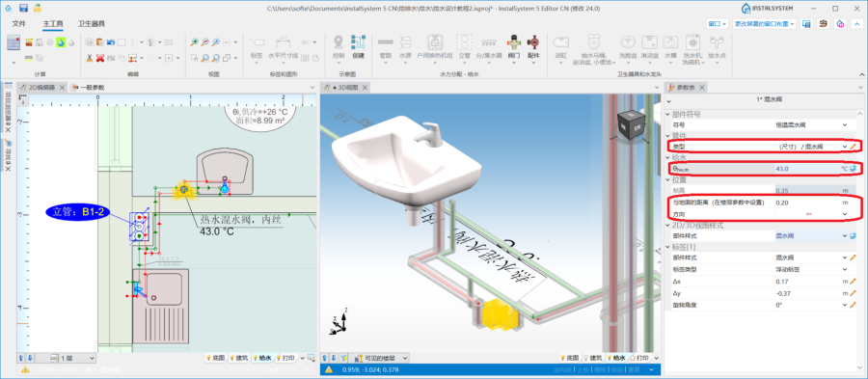Collapse the 给水 section in parameter table
The width and height of the screenshot is (868, 379).
click(668, 158)
